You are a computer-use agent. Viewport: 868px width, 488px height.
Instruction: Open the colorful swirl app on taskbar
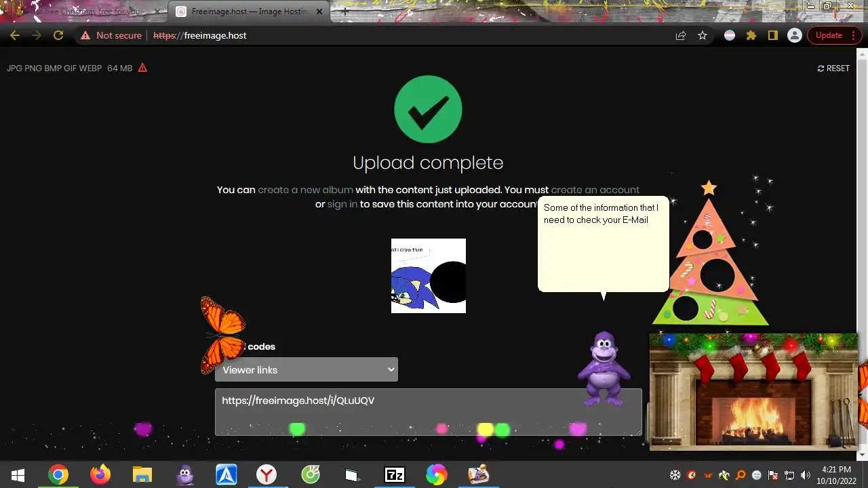(x=436, y=475)
